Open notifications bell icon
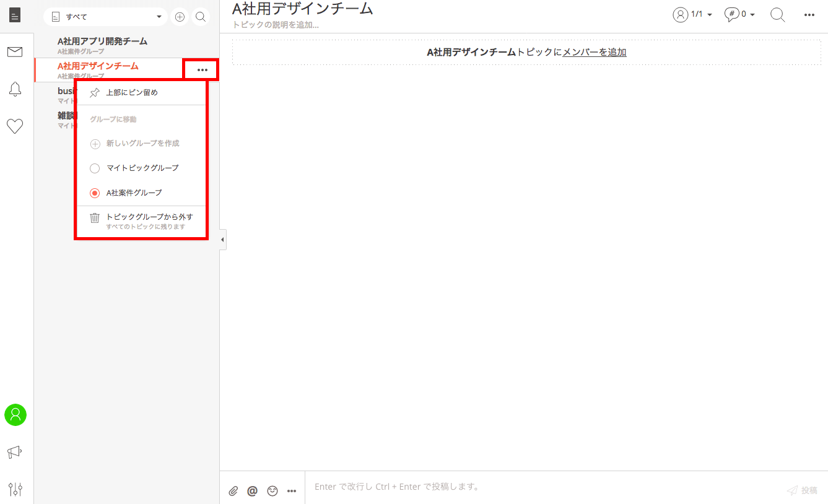828x504 pixels. (15, 89)
